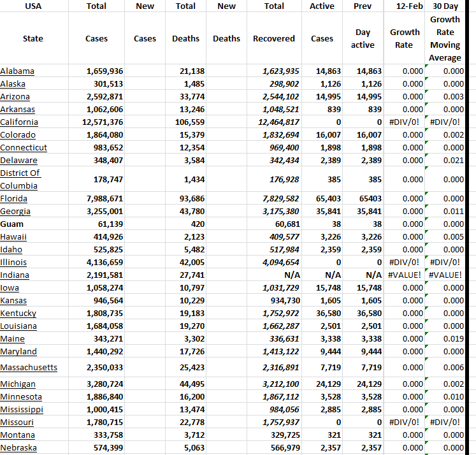Select the Guam row label cell
This screenshot has width=476, height=455.
pos(12,224)
